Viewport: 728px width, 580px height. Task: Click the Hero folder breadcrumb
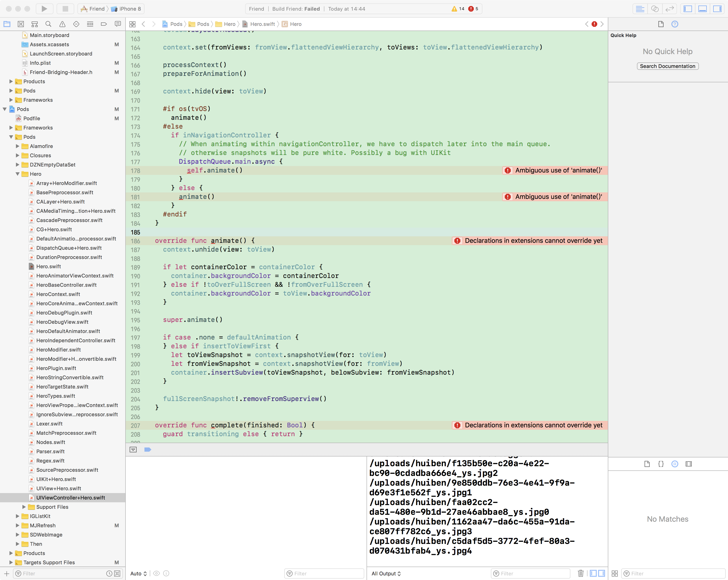tap(226, 24)
